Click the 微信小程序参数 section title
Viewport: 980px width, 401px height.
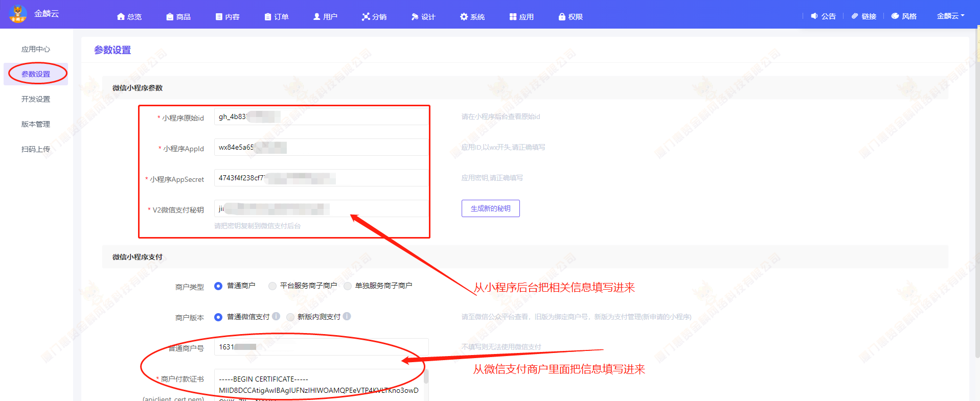click(x=138, y=88)
